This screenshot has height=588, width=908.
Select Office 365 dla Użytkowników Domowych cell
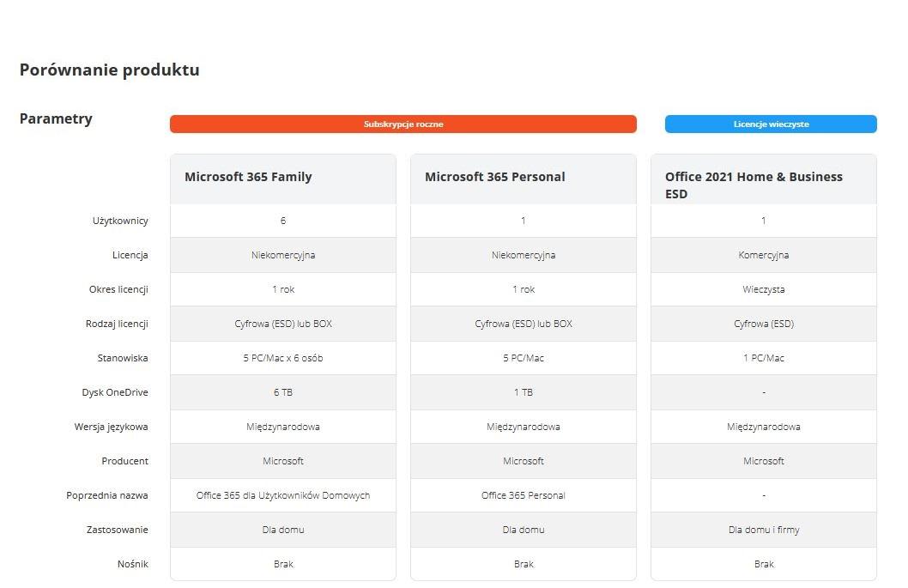(283, 495)
